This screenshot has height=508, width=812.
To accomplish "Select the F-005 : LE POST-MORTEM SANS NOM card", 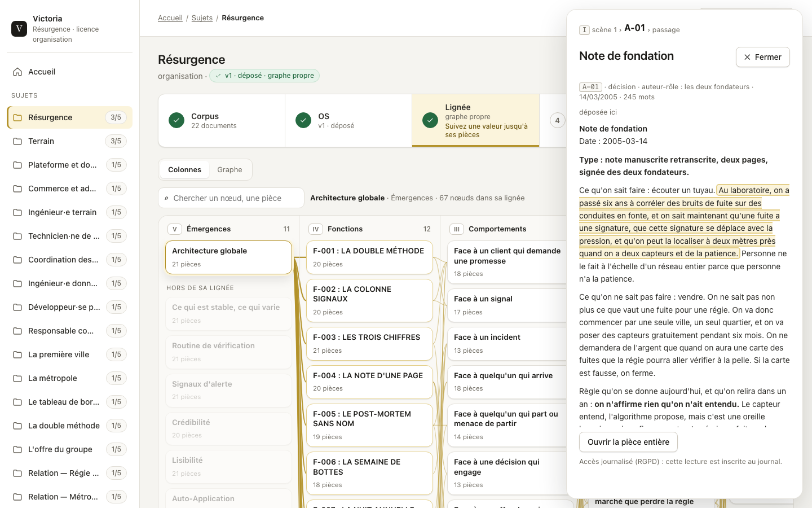I will pyautogui.click(x=369, y=425).
